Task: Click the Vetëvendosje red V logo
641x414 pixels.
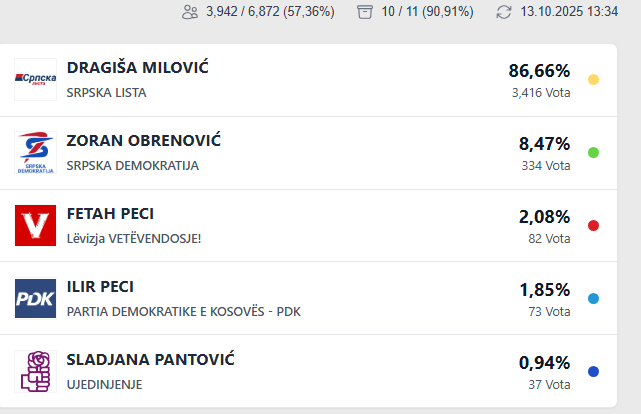Action: click(35, 225)
